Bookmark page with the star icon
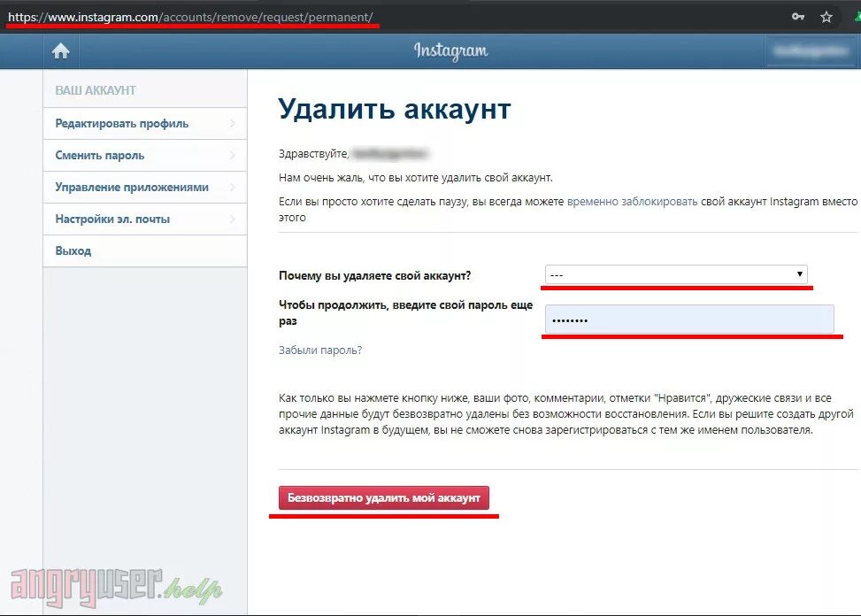861x616 pixels. (x=826, y=17)
